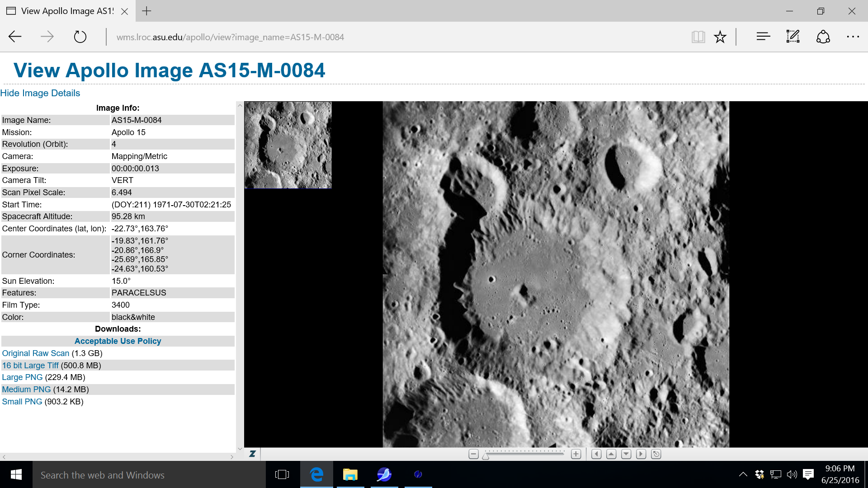Select the View Apollo Image tab
The width and height of the screenshot is (868, 488).
[x=68, y=11]
